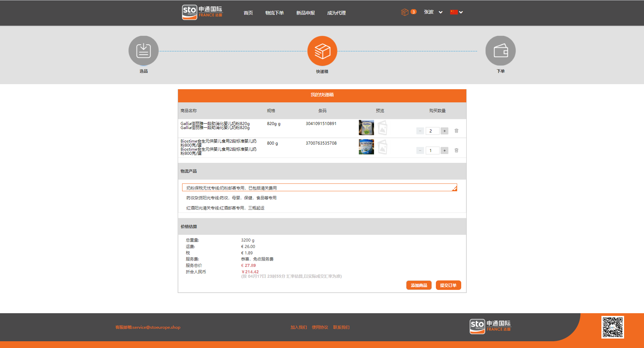
Task: Click the 下单 wallet step icon
Action: coord(501,51)
